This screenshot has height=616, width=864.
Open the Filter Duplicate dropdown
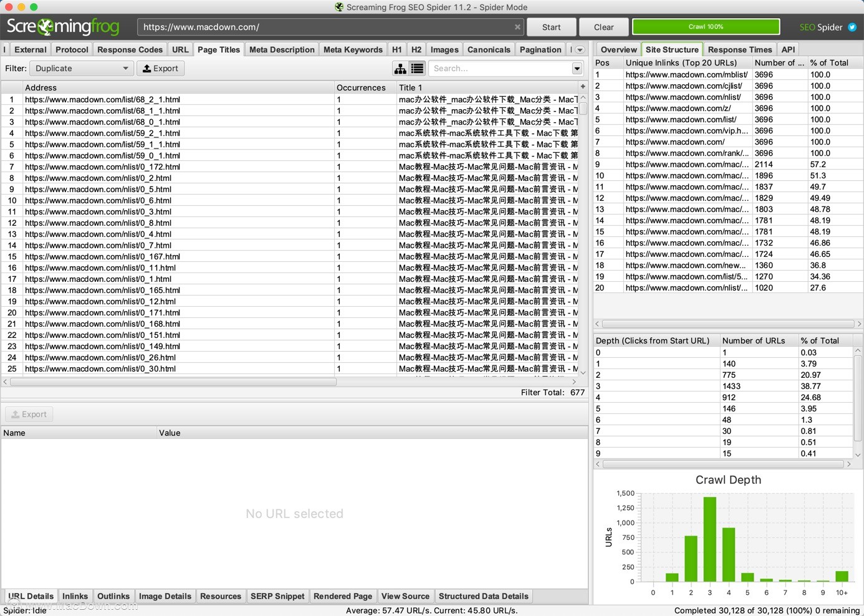pos(82,69)
